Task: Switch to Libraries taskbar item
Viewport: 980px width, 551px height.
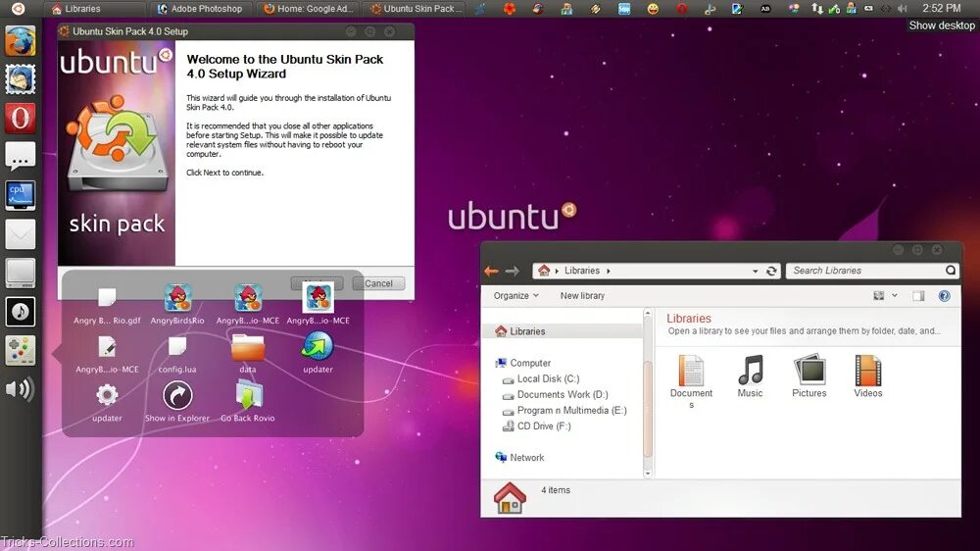Action: coord(92,9)
